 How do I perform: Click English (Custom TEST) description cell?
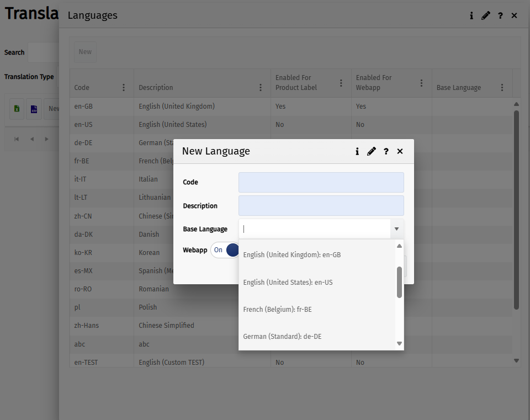(202, 361)
